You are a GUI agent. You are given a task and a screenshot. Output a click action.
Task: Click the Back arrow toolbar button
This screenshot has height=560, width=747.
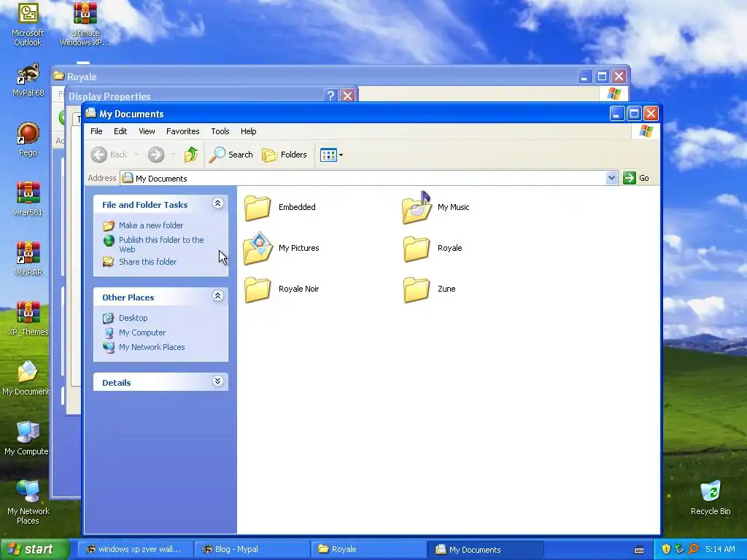[109, 155]
